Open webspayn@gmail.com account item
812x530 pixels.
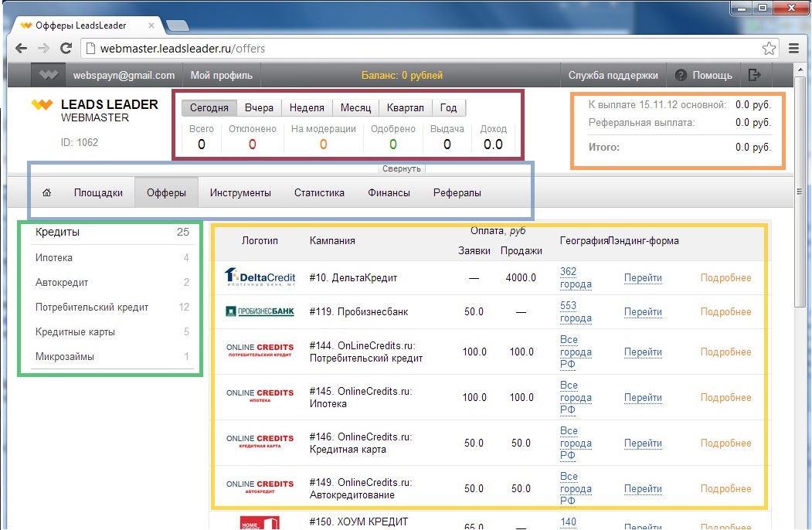pyautogui.click(x=124, y=75)
